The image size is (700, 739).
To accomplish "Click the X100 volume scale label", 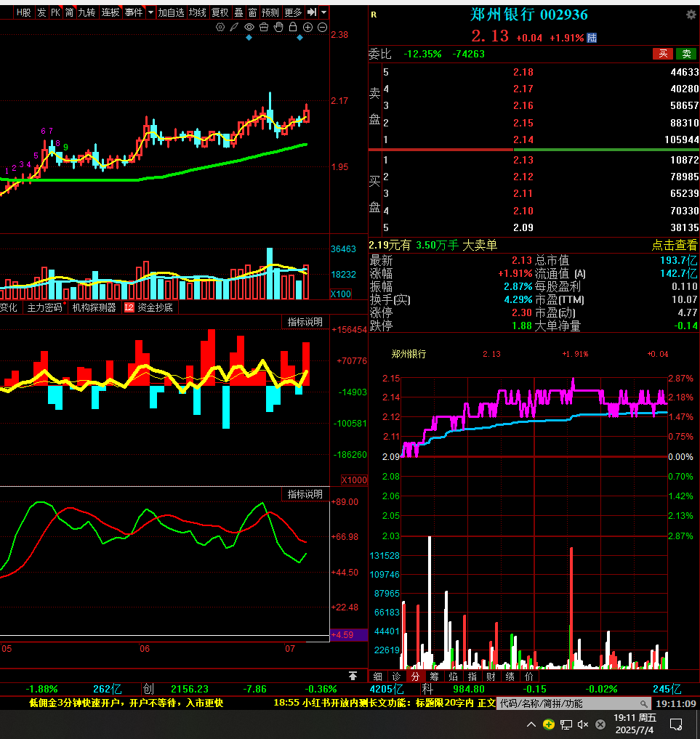I will [x=341, y=294].
